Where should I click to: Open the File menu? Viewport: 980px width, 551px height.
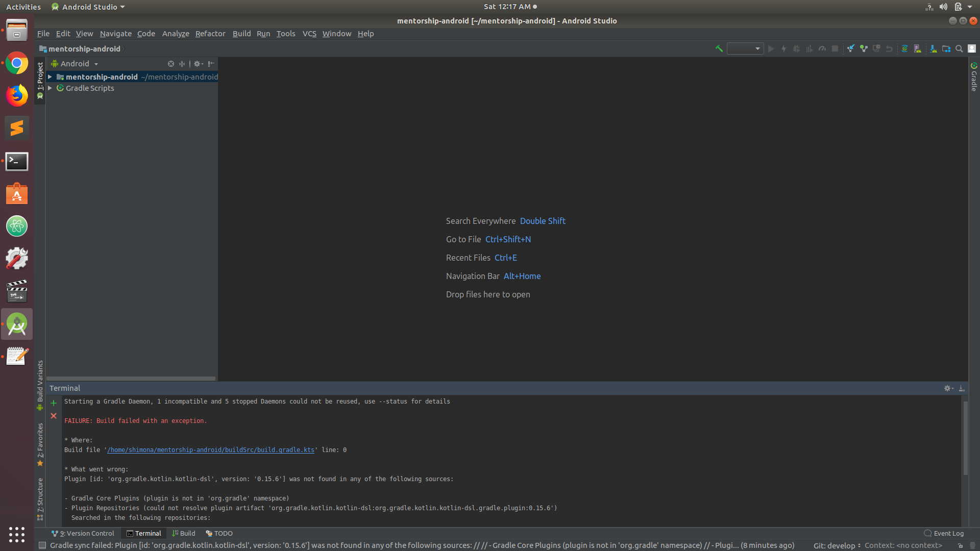pyautogui.click(x=43, y=34)
